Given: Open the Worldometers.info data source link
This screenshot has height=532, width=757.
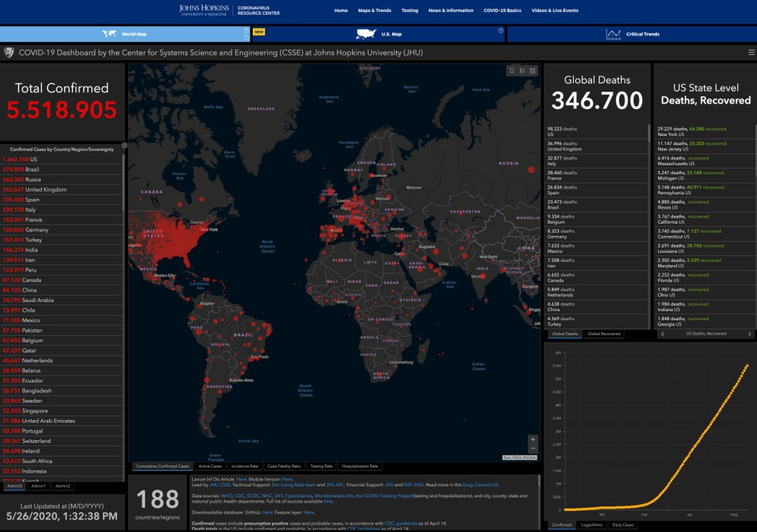Looking at the screenshot, I should (334, 496).
